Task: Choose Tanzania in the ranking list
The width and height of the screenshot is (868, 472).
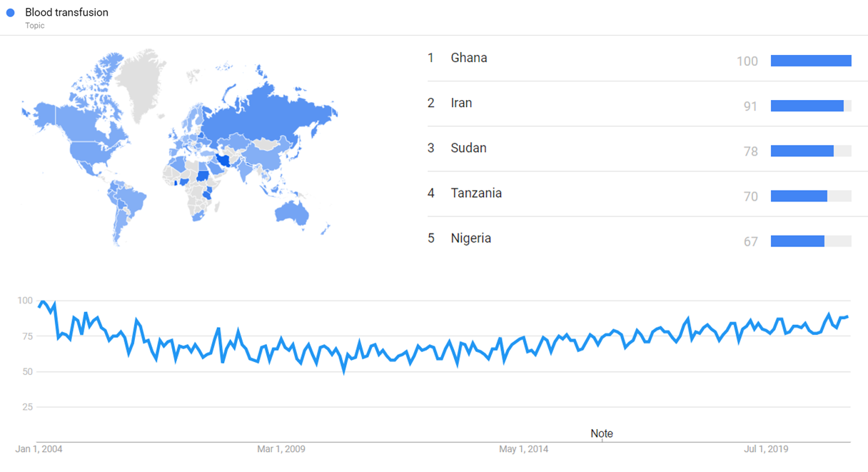Action: coord(476,193)
